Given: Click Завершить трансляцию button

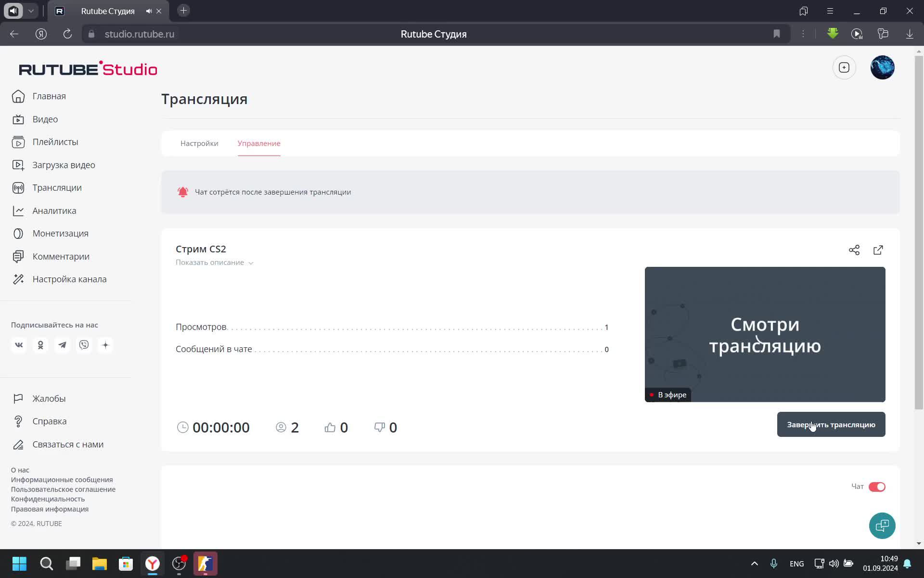Looking at the screenshot, I should 831,424.
